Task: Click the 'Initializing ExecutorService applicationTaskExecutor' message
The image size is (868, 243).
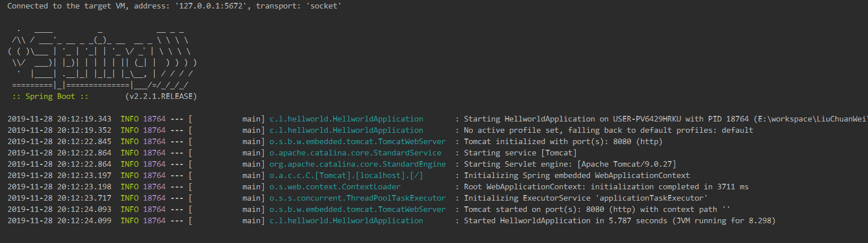Action: pyautogui.click(x=586, y=198)
